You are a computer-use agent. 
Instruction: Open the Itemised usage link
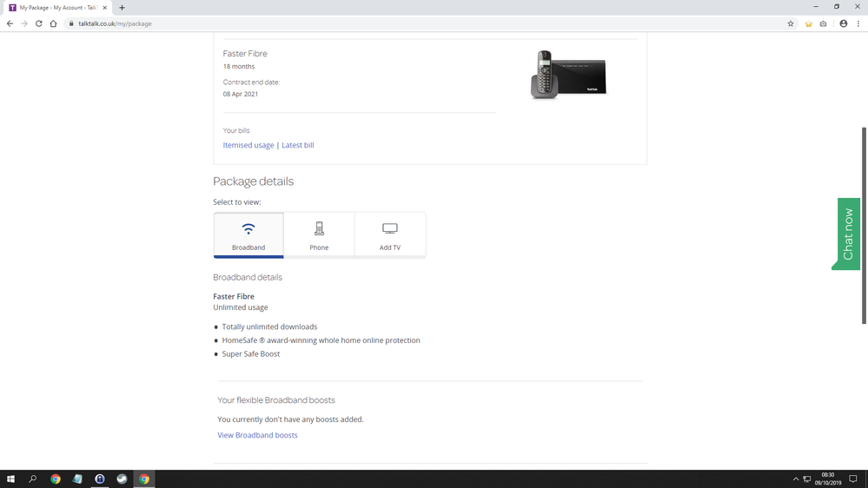(x=248, y=145)
